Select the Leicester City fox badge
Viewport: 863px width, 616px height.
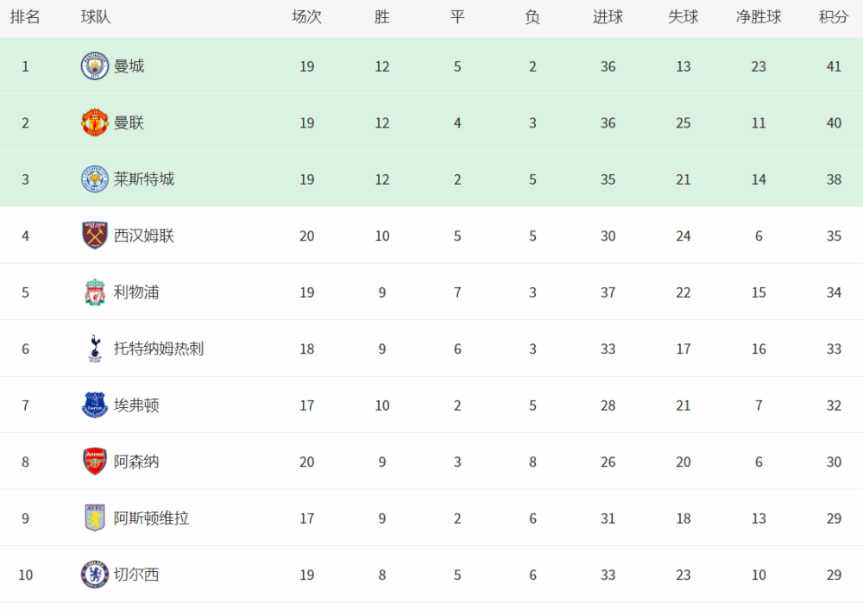95,179
